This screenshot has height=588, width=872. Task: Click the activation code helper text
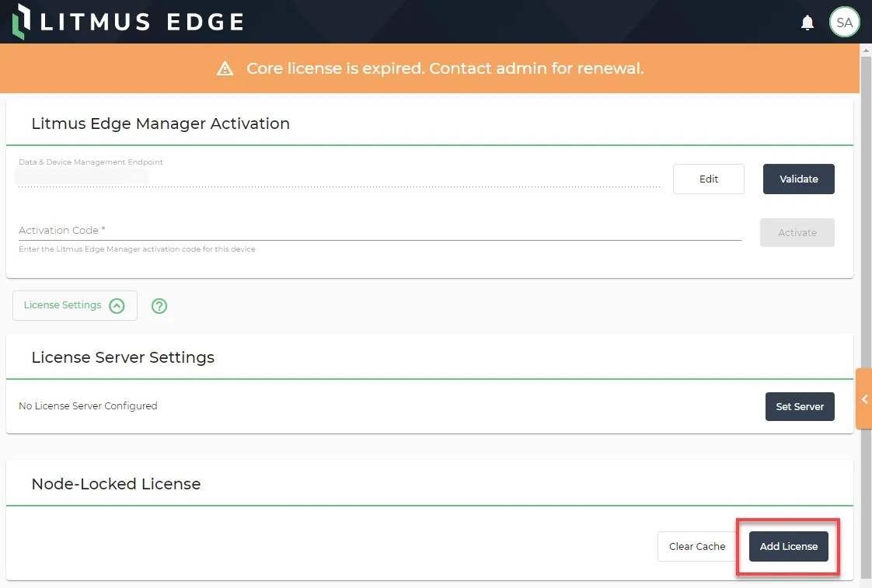coord(137,249)
